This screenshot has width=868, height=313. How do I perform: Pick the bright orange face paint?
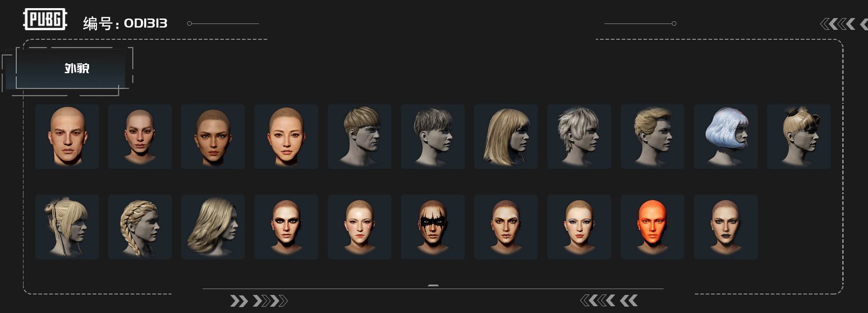[652, 227]
